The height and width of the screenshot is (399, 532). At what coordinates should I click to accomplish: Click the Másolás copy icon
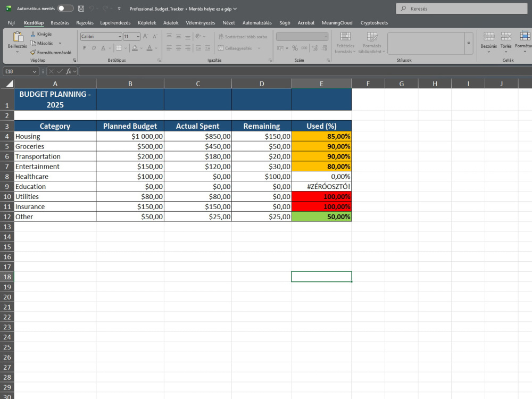[x=33, y=43]
